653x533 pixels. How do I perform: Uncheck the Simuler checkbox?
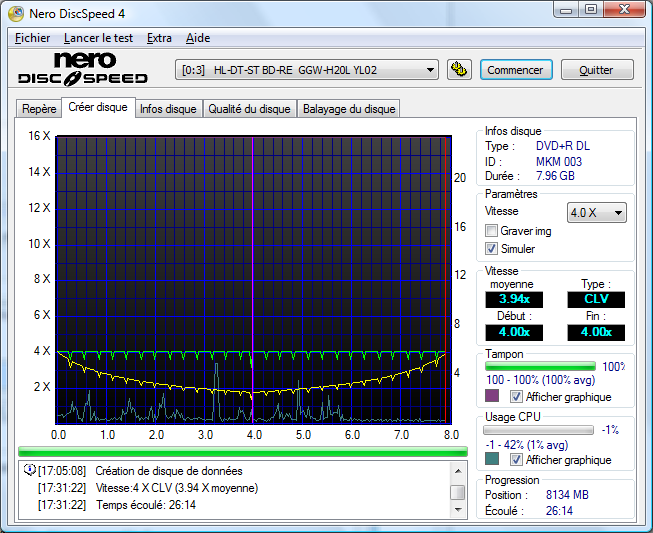coord(492,249)
